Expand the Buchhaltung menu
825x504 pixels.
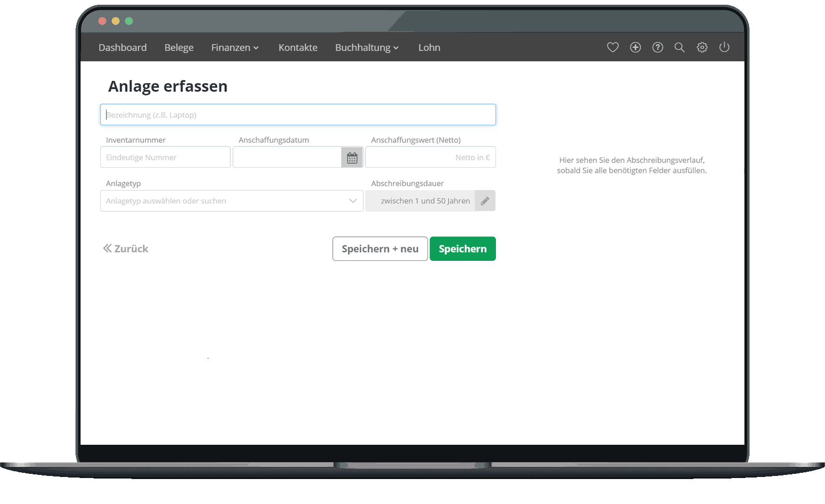366,47
